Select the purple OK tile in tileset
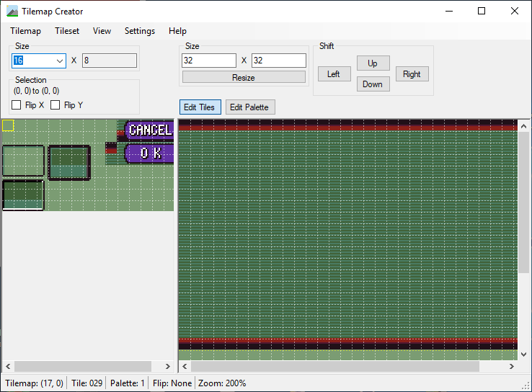Viewport: 532px width, 392px height. coord(149,153)
